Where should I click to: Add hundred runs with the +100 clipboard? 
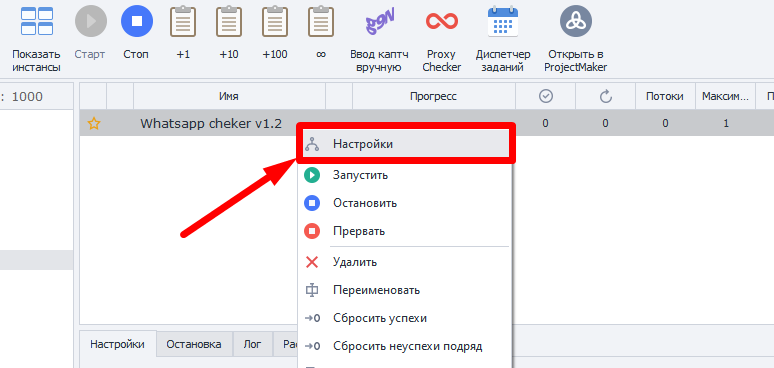[x=275, y=22]
